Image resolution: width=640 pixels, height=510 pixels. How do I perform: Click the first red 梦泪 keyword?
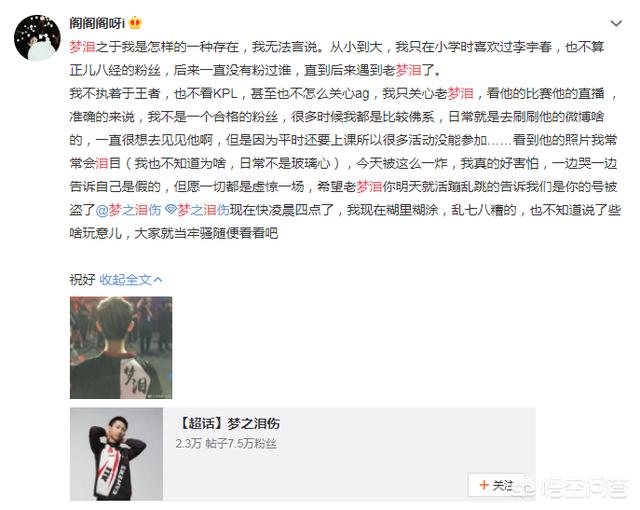82,47
